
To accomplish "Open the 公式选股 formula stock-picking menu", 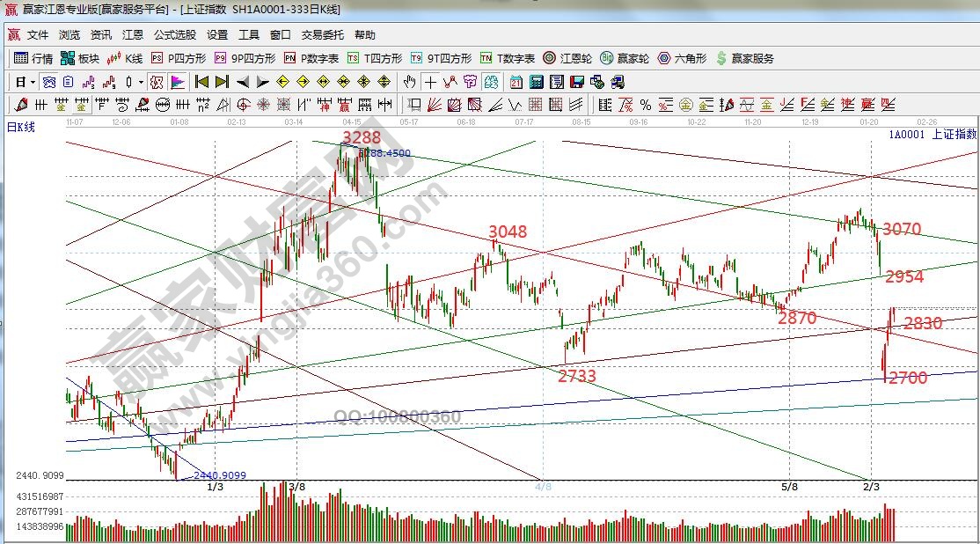I will 175,35.
